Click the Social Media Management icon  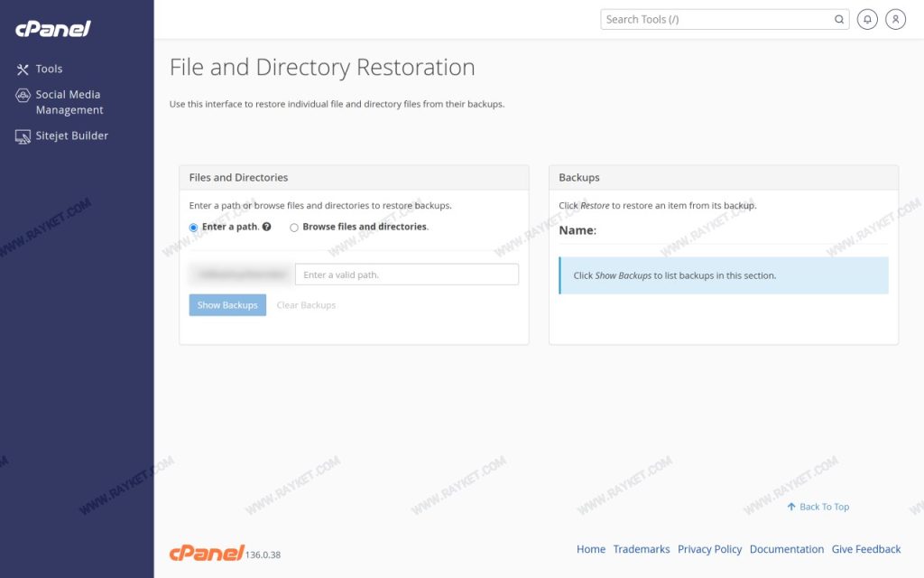pos(23,95)
